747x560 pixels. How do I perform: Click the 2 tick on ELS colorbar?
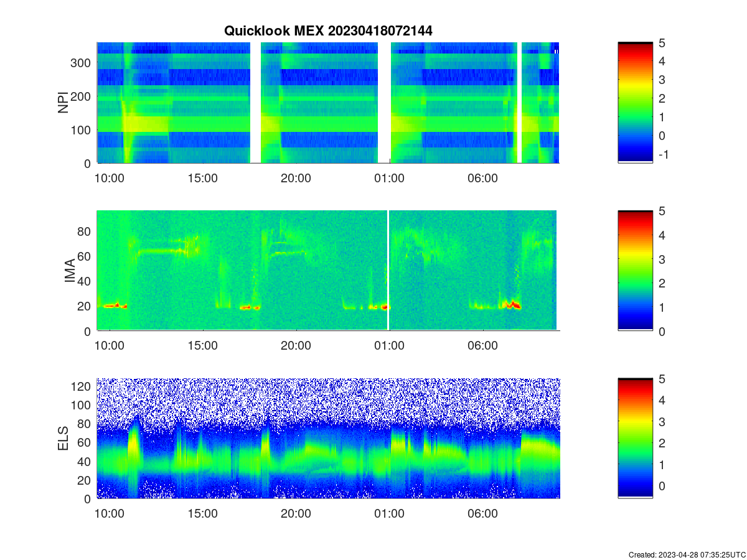(662, 443)
